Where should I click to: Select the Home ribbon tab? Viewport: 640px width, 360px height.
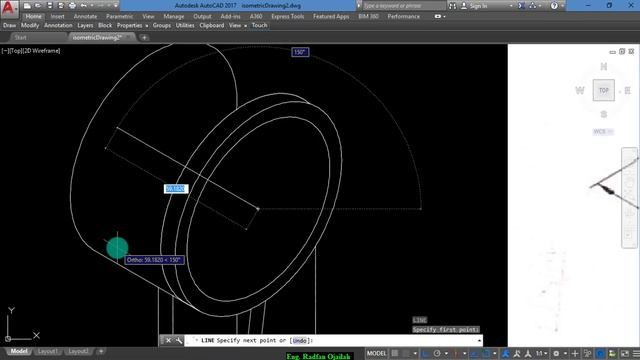[x=33, y=16]
